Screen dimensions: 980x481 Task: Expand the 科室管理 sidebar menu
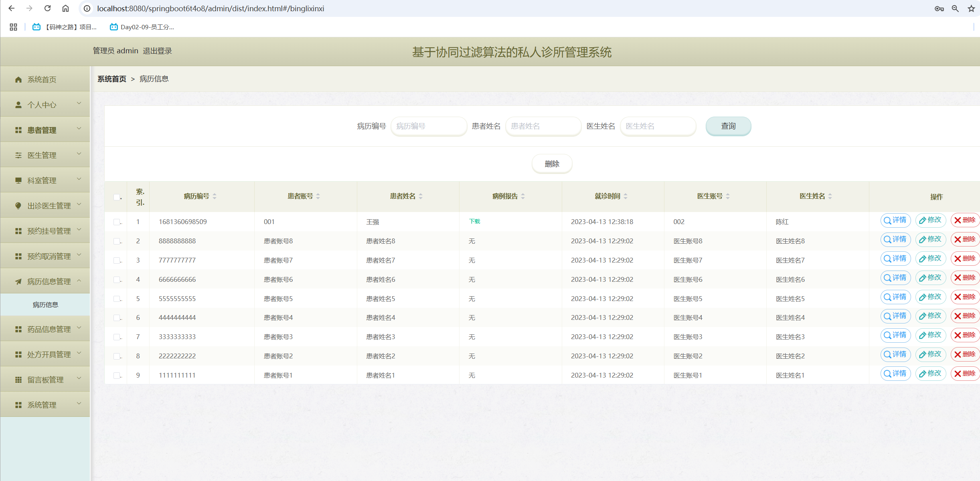[x=45, y=180]
